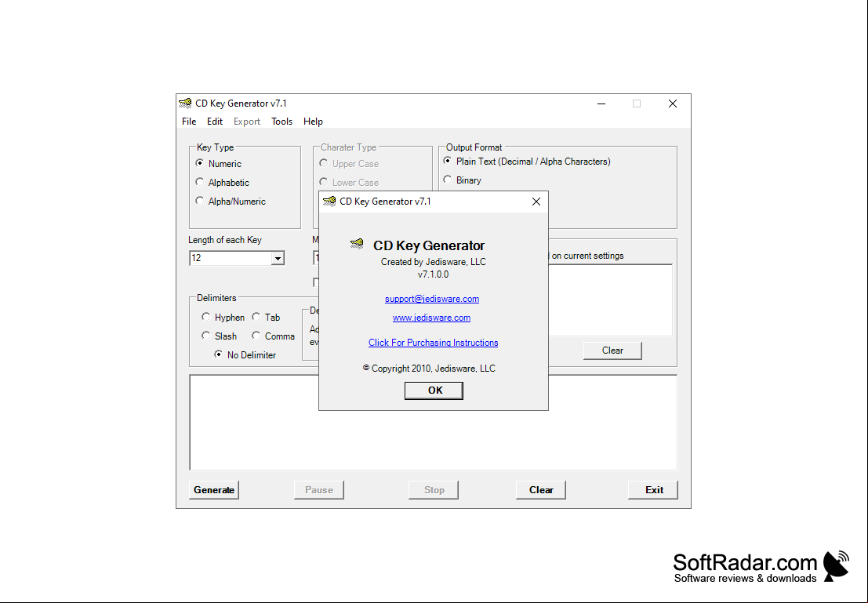Viewport: 868px width, 603px height.
Task: Click the key icon in main window title bar
Action: (x=185, y=103)
